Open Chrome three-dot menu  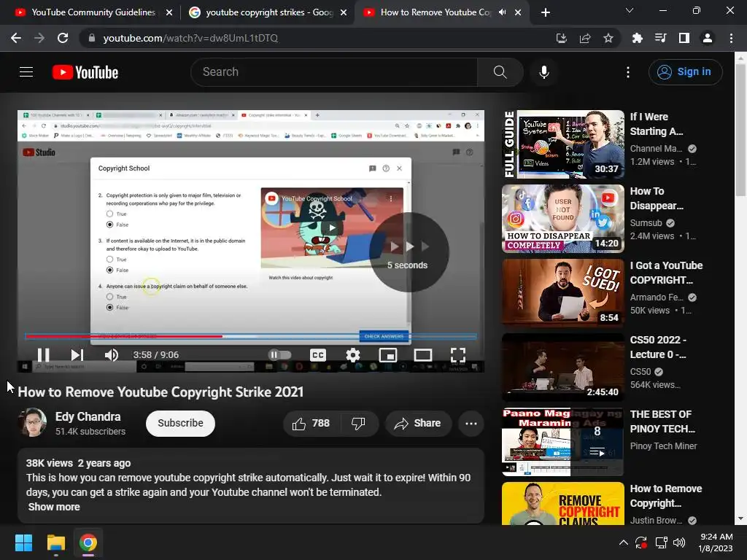click(x=731, y=38)
